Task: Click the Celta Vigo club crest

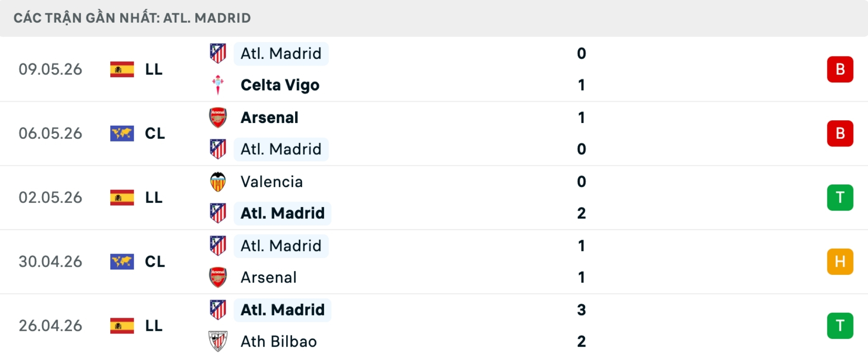Action: click(x=218, y=85)
